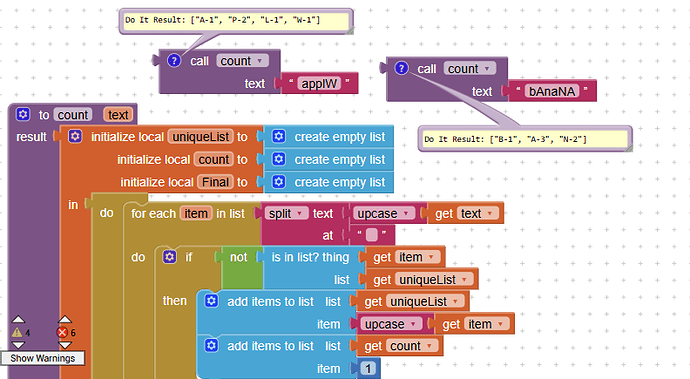Click the yellow warning triangle icon showing 4
The width and height of the screenshot is (690, 379).
click(17, 332)
